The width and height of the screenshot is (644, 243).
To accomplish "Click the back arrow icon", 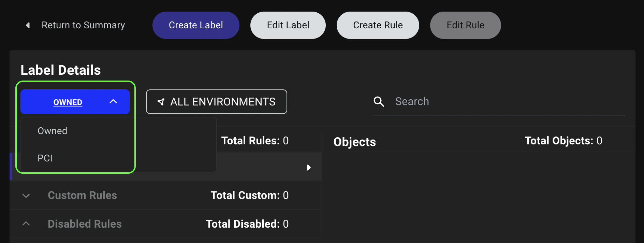I will point(28,25).
